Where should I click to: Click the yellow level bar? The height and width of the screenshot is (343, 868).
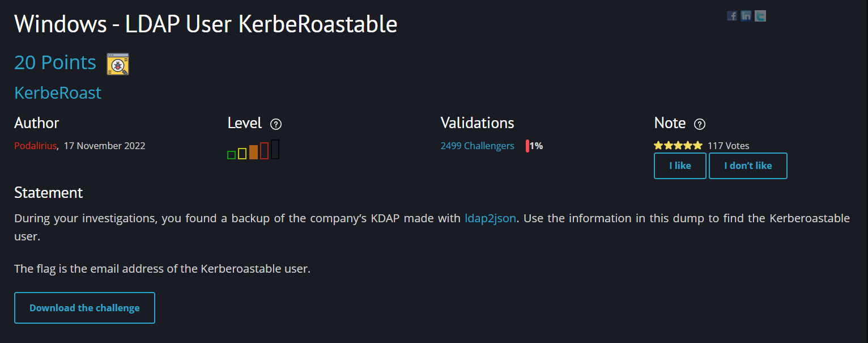[x=242, y=153]
